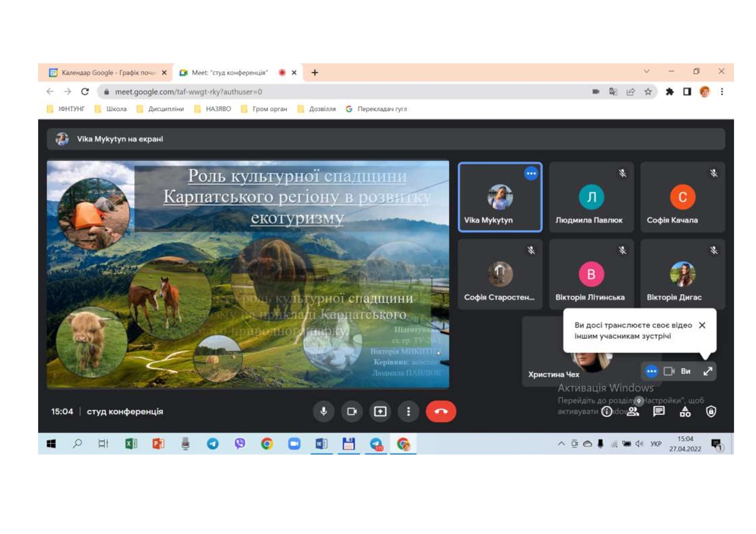Open the Activities shapes icon
Image resolution: width=756 pixels, height=534 pixels.
click(x=685, y=412)
